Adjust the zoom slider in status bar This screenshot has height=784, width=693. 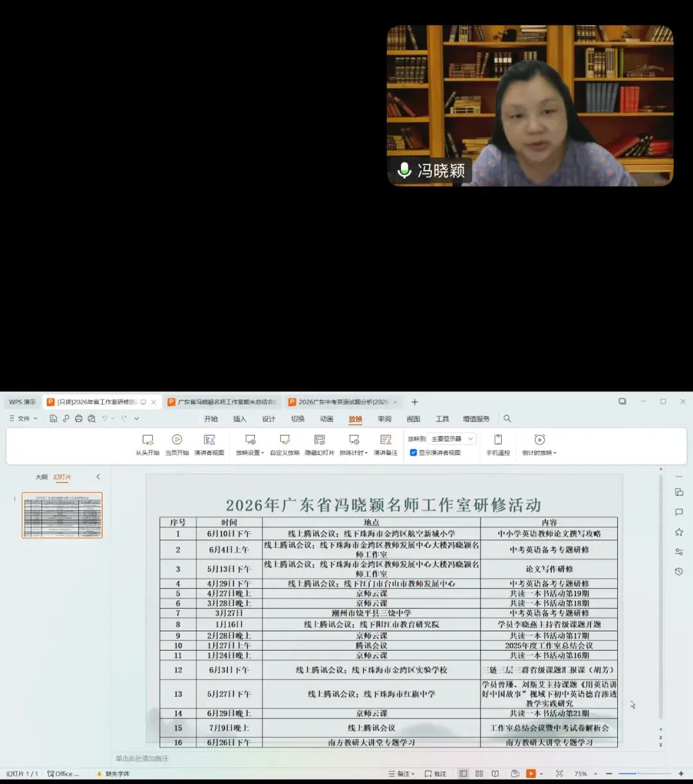pos(644,774)
